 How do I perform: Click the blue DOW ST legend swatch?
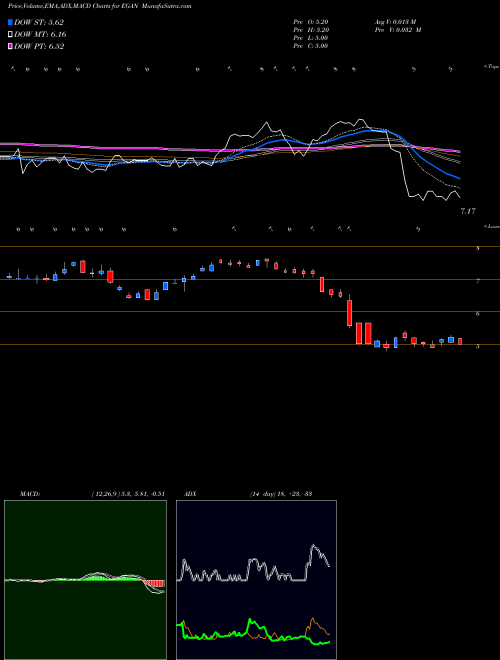(10, 22)
